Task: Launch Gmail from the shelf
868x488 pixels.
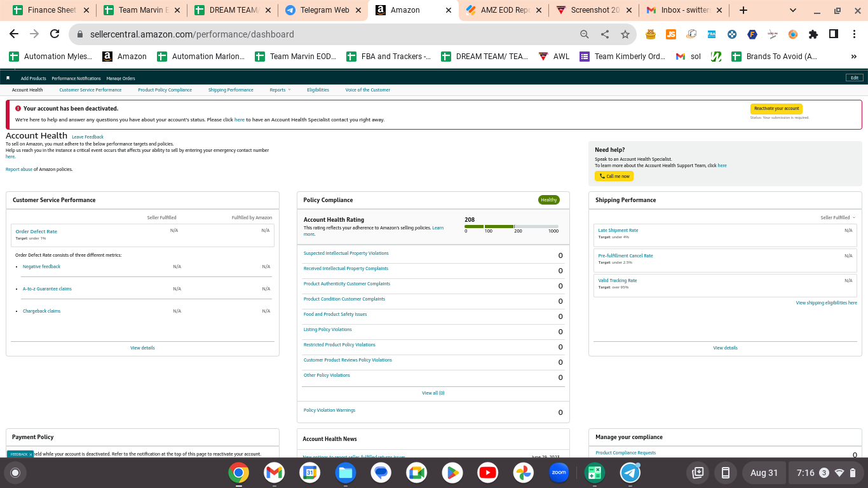Action: click(275, 473)
